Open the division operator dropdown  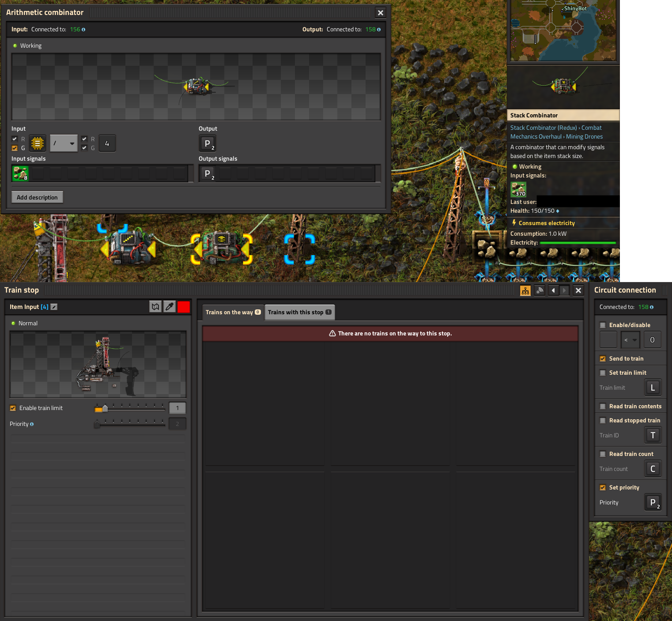click(x=64, y=143)
